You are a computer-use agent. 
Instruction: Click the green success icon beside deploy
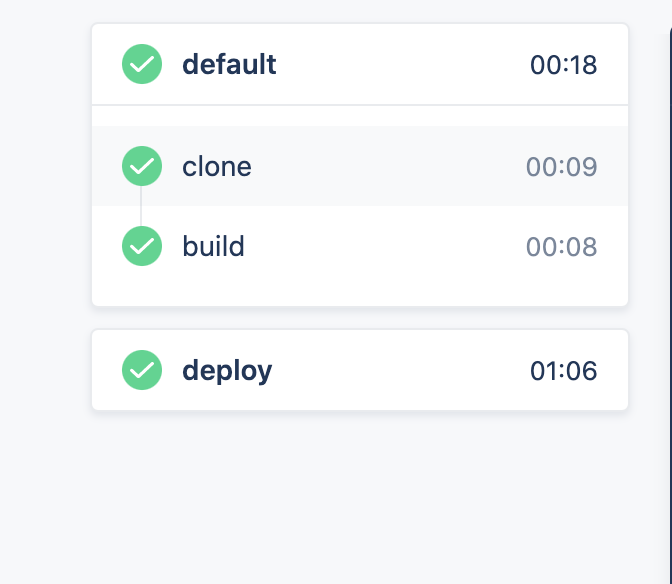pos(142,370)
